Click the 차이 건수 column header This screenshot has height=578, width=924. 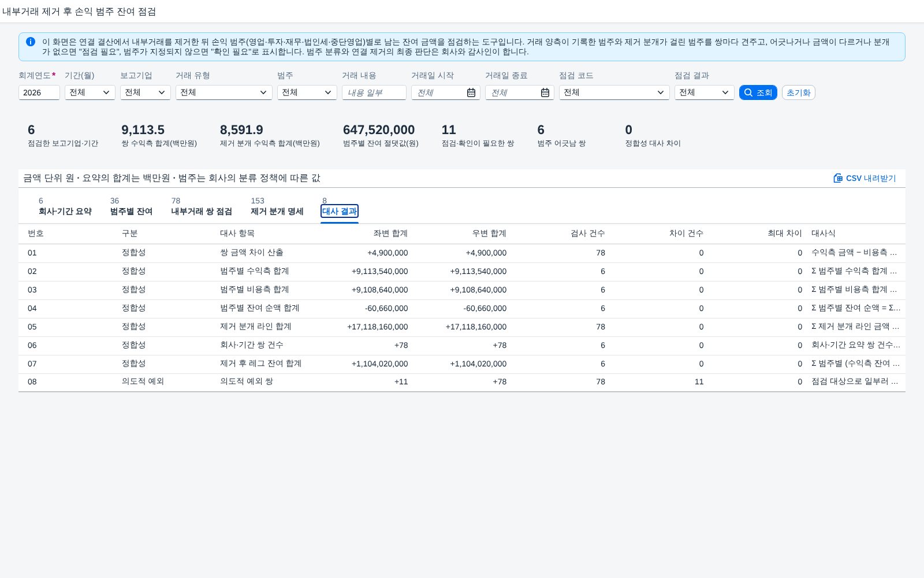point(686,234)
